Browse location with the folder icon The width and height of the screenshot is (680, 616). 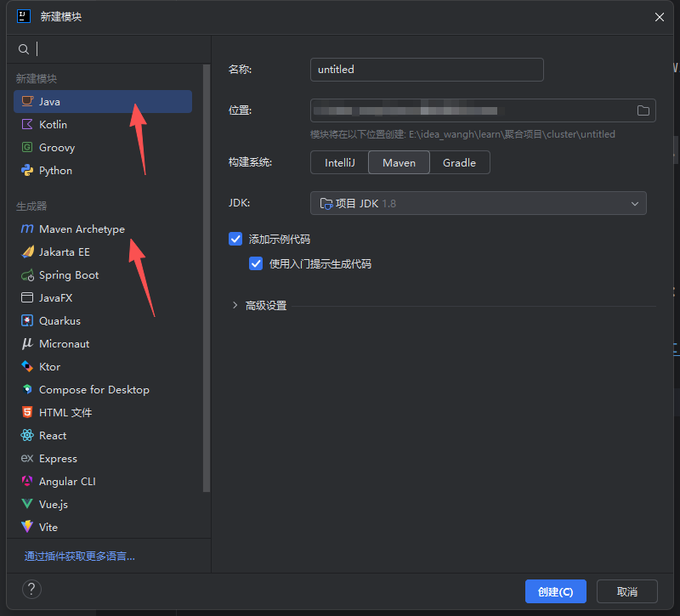click(x=643, y=110)
